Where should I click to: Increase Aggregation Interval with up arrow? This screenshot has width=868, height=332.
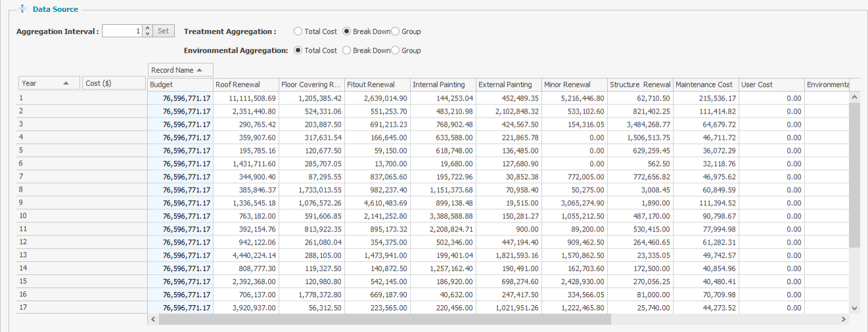(x=147, y=28)
